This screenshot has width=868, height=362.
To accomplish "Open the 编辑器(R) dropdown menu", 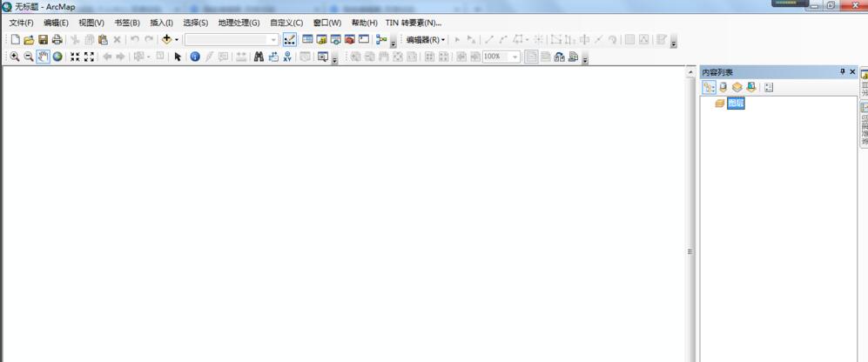I will (x=425, y=40).
